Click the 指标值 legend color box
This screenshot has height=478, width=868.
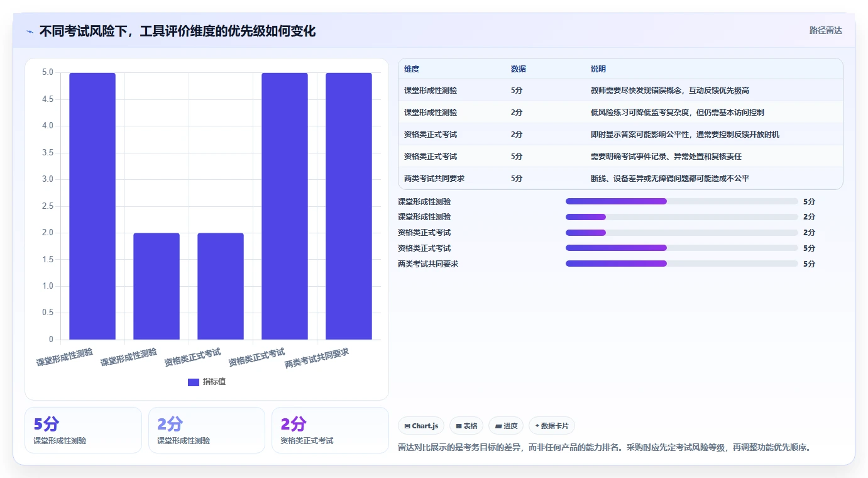coord(194,382)
